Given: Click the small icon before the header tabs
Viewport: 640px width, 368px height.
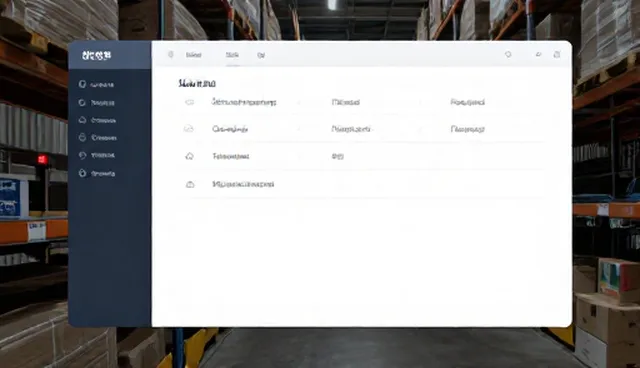Looking at the screenshot, I should [171, 55].
